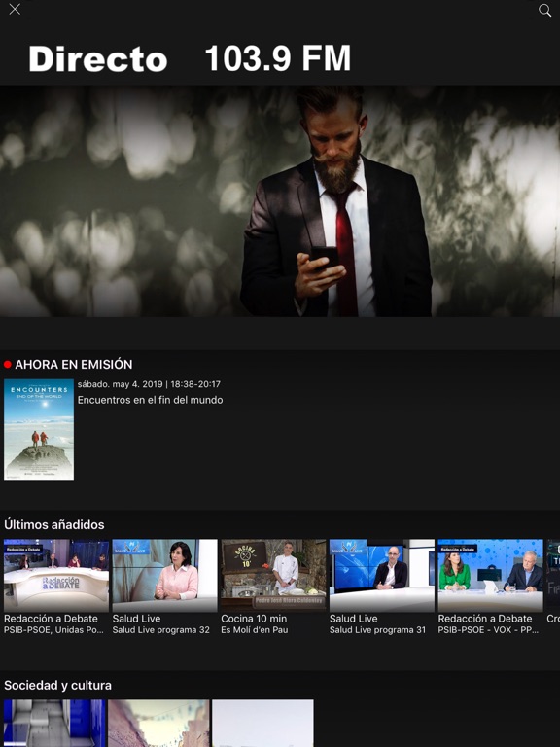This screenshot has width=560, height=747.
Task: Open Cocina 10 min thumbnail
Action: pos(273,576)
